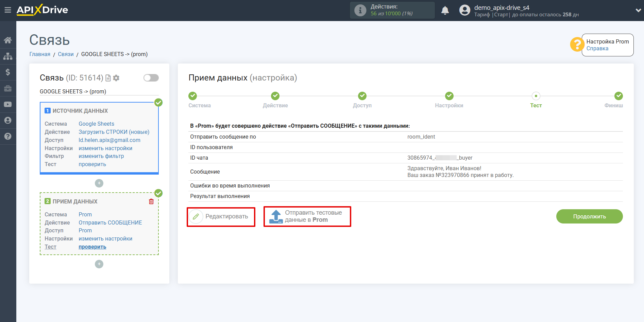The width and height of the screenshot is (644, 322).
Task: Open the Google Sheets system link
Action: coord(96,124)
